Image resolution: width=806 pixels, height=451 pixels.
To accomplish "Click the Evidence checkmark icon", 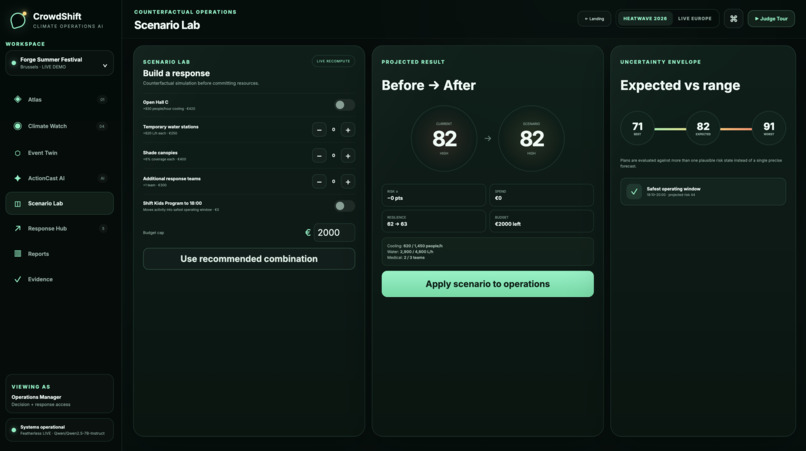I will [x=17, y=279].
